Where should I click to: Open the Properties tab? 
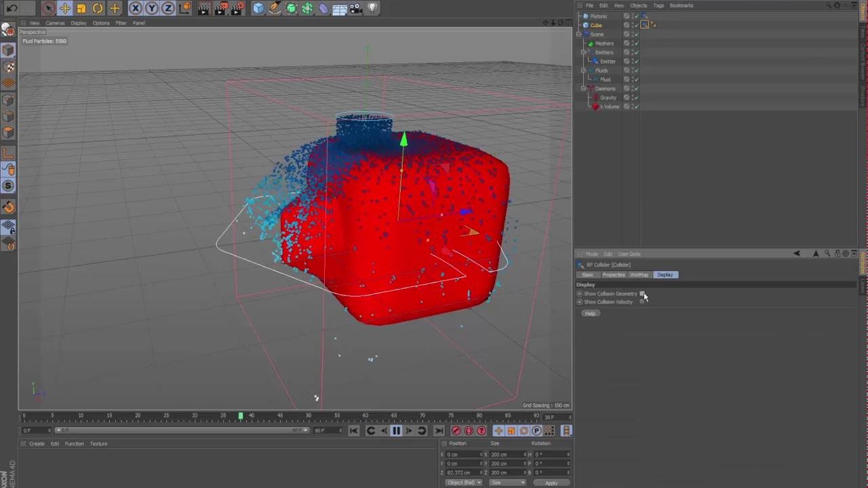coord(614,274)
